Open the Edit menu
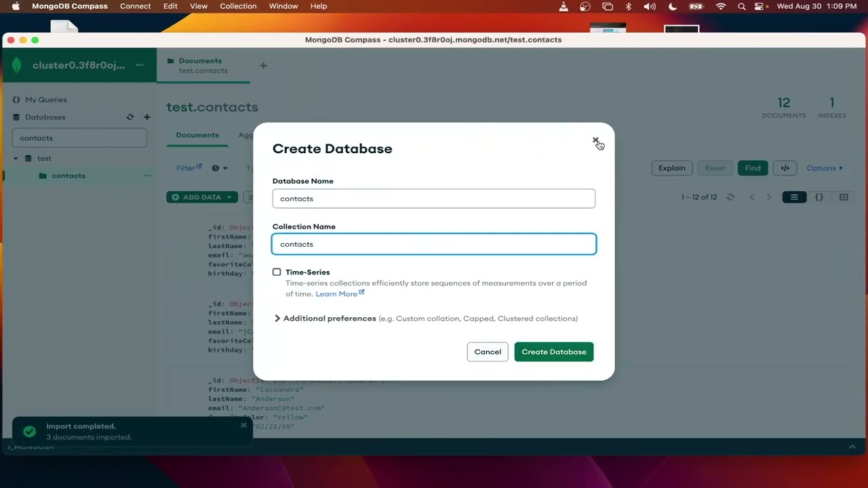868x488 pixels. click(x=170, y=6)
